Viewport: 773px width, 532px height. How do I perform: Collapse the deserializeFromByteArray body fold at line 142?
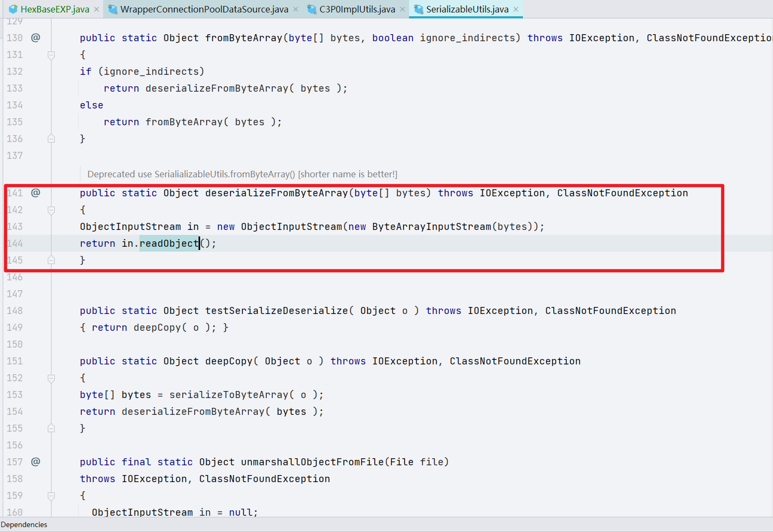coord(51,209)
